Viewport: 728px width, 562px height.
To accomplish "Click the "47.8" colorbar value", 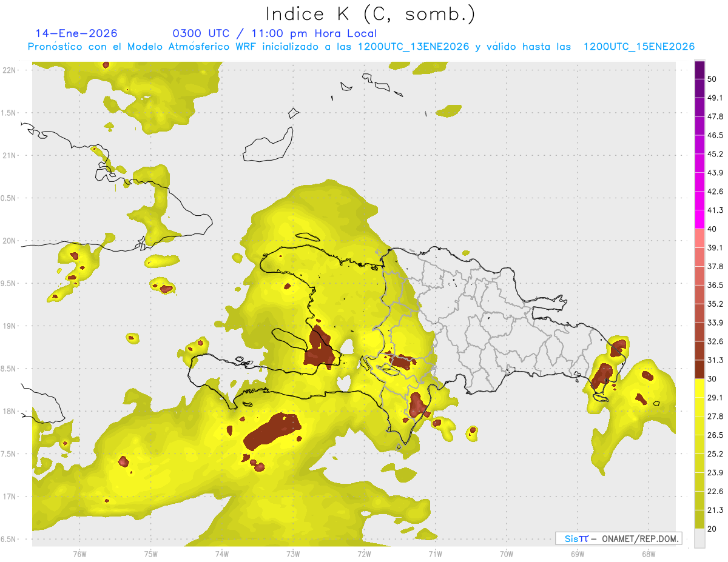I will tap(715, 116).
